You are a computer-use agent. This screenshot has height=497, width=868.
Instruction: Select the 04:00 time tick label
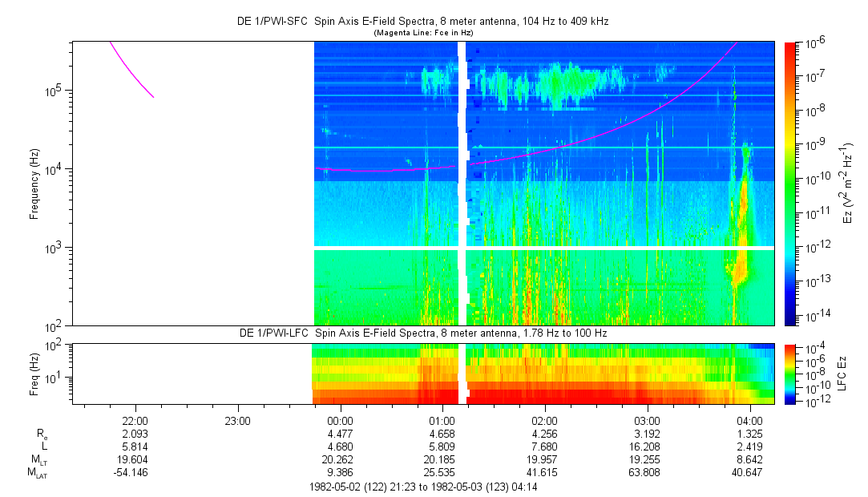coord(749,420)
